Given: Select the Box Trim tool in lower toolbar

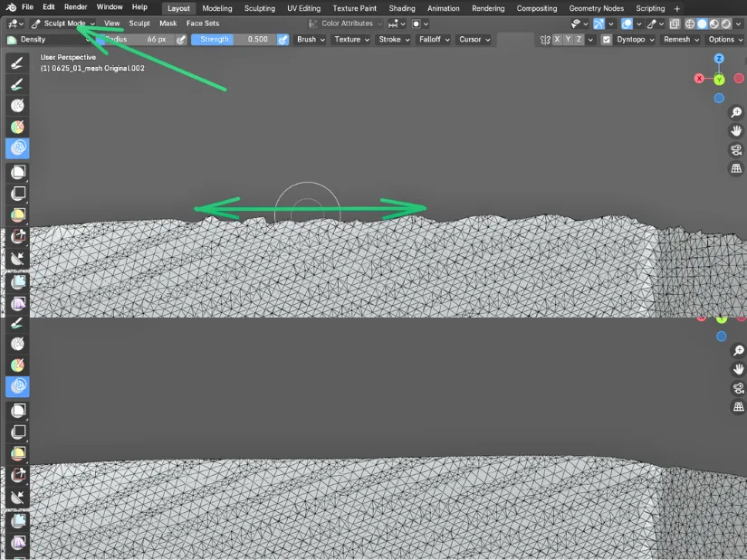Looking at the screenshot, I should (x=17, y=475).
